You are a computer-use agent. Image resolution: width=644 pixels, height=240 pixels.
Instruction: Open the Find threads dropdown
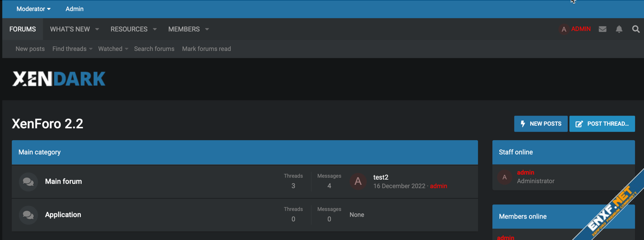coord(72,49)
